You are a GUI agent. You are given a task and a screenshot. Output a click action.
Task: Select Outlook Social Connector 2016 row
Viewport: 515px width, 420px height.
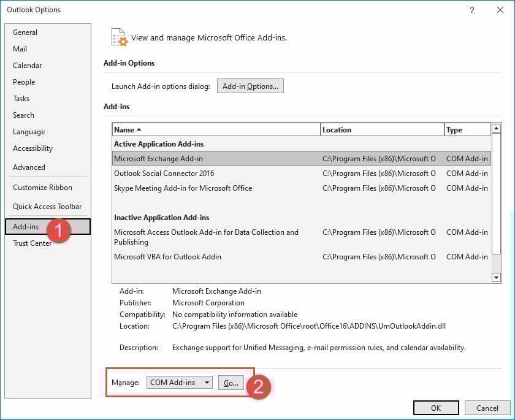pos(302,174)
